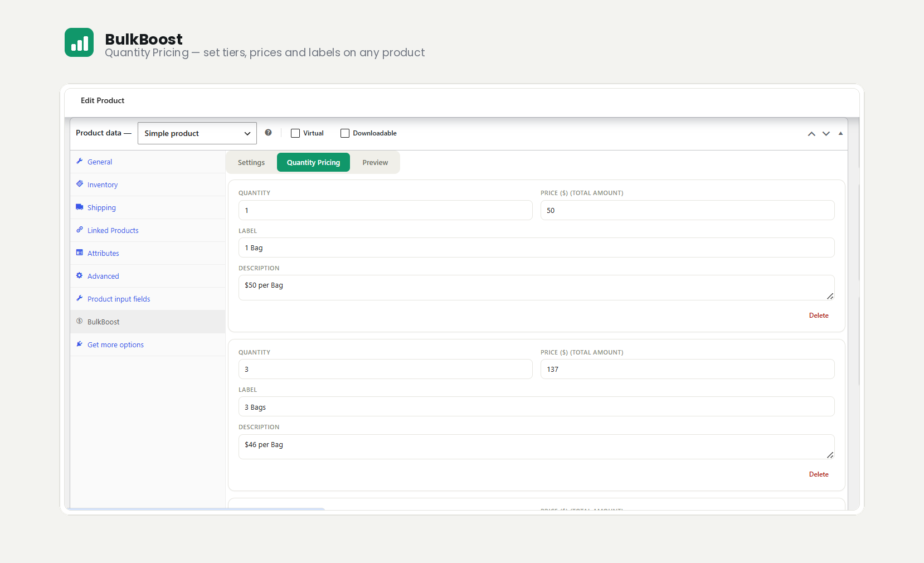Screen dimensions: 924x563
Task: Click the BulkBoost green bar-chart logo
Action: click(x=79, y=42)
